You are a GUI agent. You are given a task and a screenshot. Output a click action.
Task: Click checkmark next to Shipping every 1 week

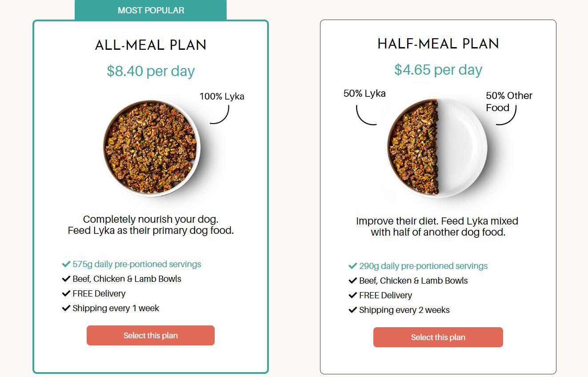tap(66, 309)
